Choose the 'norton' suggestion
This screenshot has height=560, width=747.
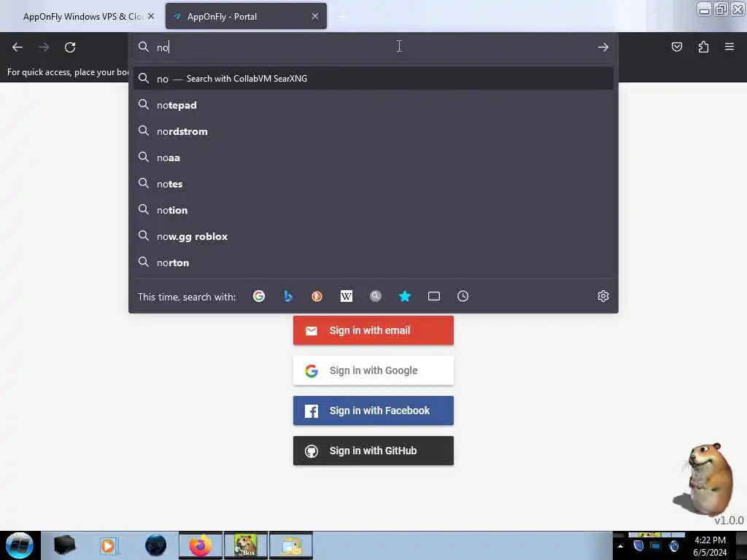(373, 262)
